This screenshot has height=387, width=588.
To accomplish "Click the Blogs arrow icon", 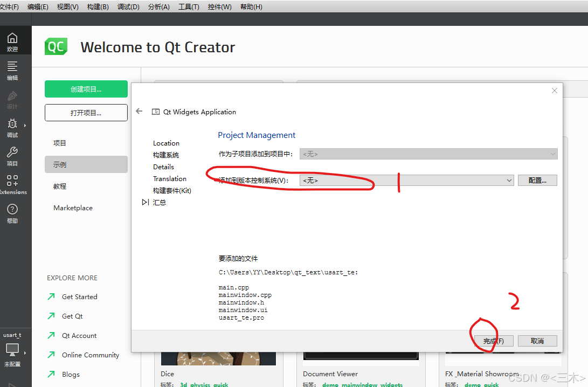I will [x=51, y=374].
